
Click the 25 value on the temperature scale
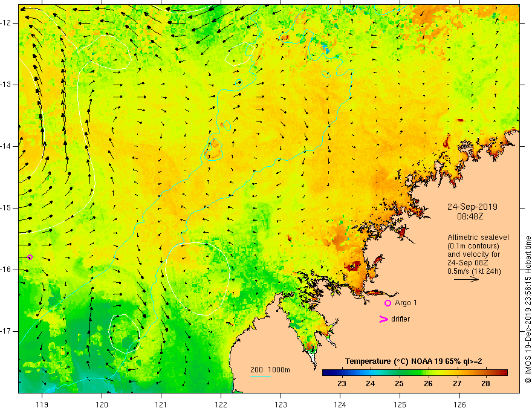400,384
